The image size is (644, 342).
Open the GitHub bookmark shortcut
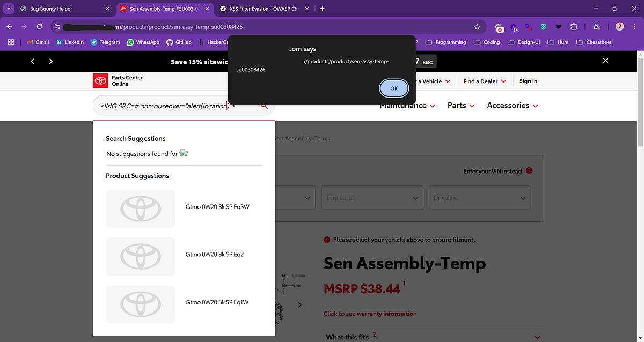(x=179, y=42)
